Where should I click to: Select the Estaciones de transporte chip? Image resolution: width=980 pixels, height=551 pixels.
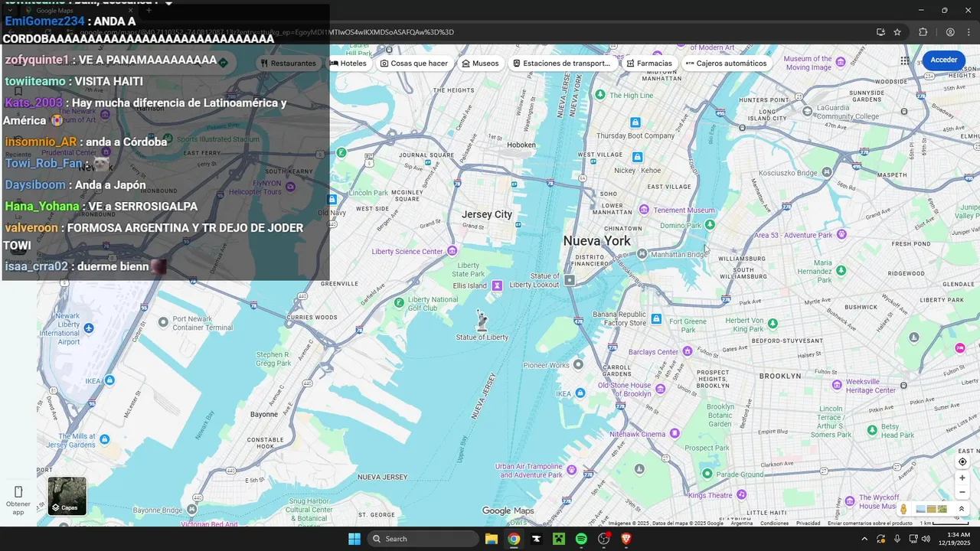562,64
